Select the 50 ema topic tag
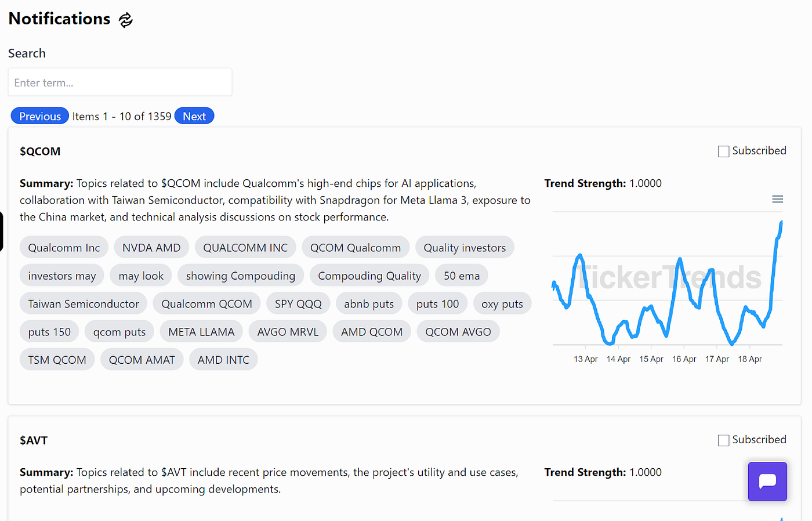Screen dimensions: 812x521 (461, 275)
